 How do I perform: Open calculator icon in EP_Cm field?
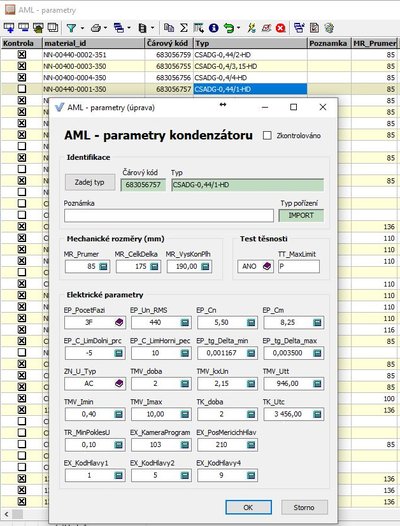[x=317, y=323]
